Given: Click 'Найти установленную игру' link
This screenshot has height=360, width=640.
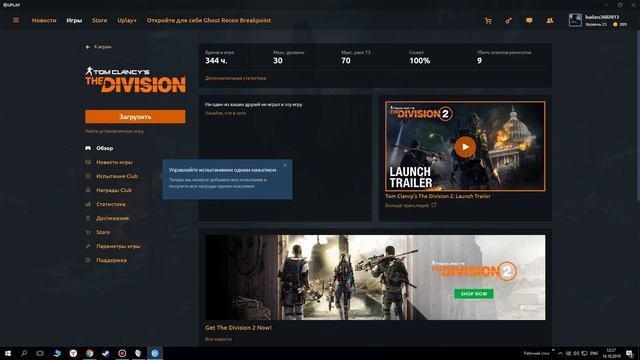Looking at the screenshot, I should pyautogui.click(x=114, y=131).
